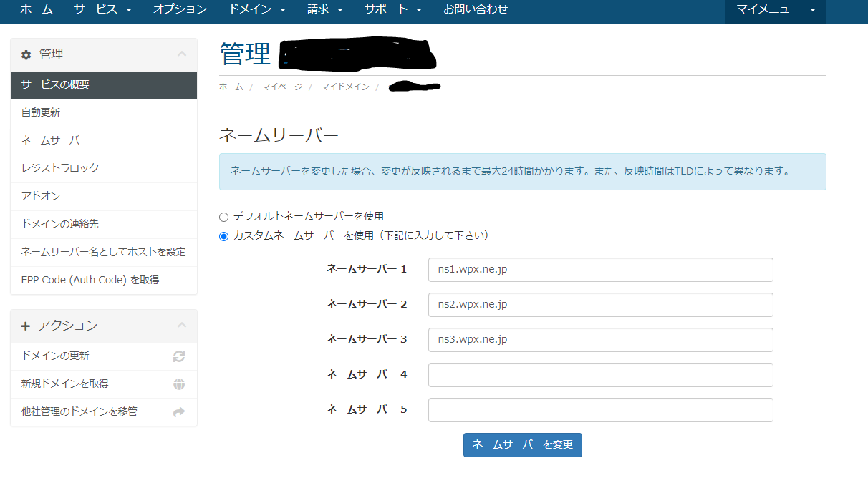Click refresh arrows icon in ドメインの更新 row
This screenshot has width=868, height=478.
click(x=179, y=356)
